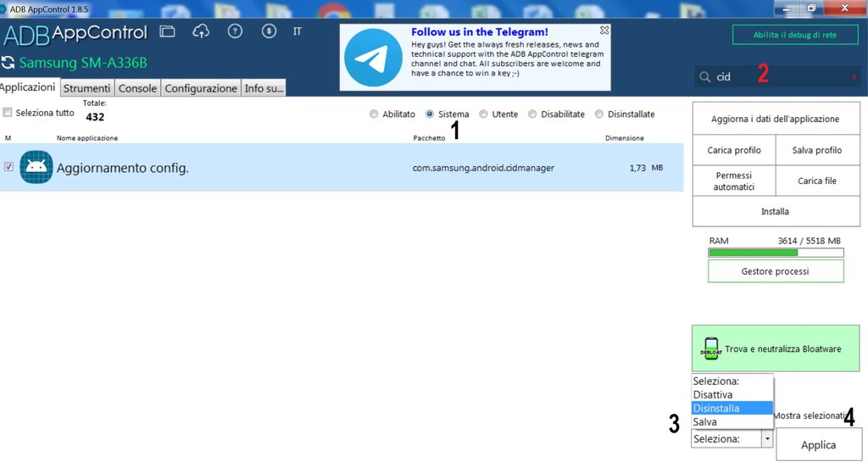Open Gestore processi
This screenshot has width=868, height=462.
click(776, 271)
